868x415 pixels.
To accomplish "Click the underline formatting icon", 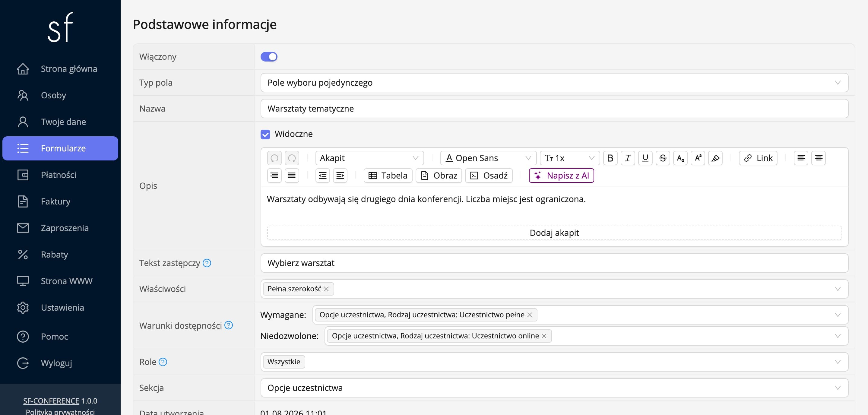I will 645,158.
